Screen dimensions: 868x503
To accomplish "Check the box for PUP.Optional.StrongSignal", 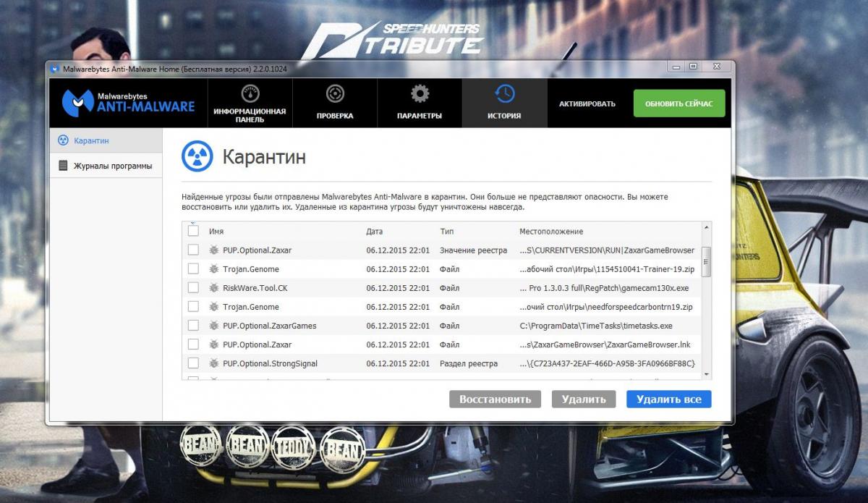I will [x=193, y=363].
